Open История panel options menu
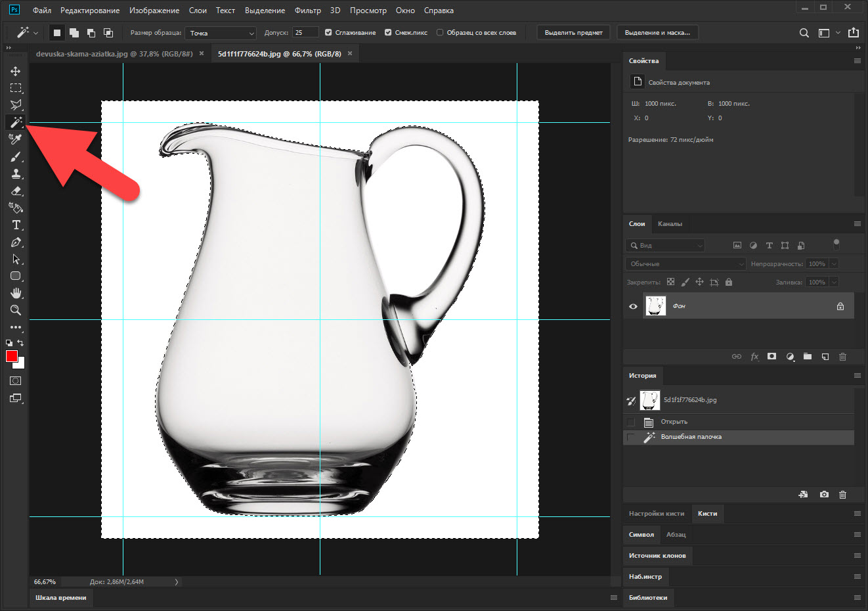This screenshot has height=611, width=868. pyautogui.click(x=857, y=376)
